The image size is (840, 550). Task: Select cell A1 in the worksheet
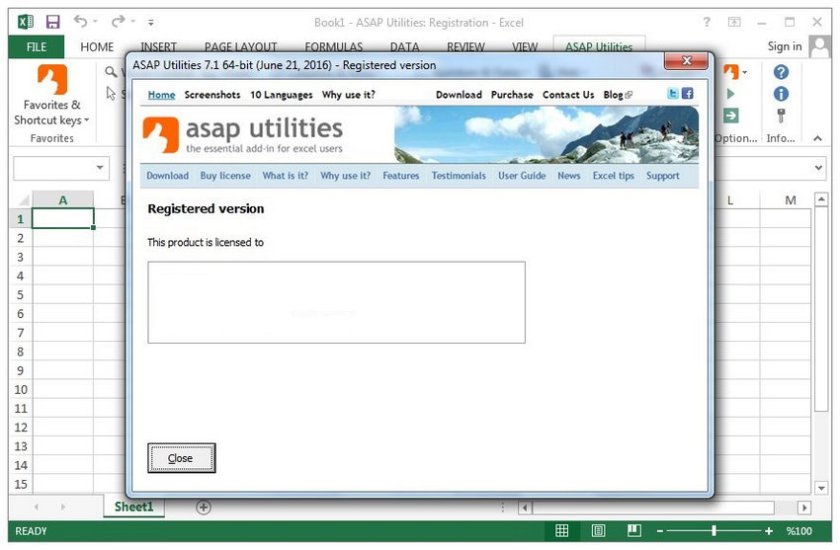point(63,219)
